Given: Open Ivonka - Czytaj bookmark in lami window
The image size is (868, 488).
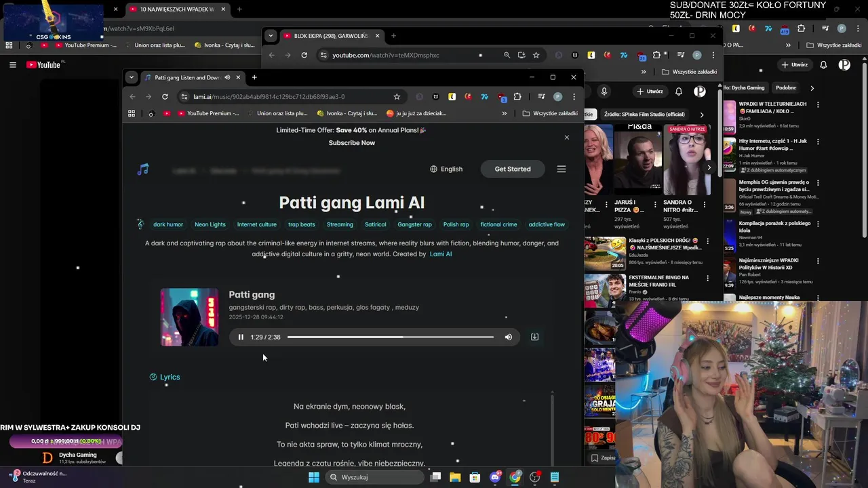Looking at the screenshot, I should click(347, 113).
